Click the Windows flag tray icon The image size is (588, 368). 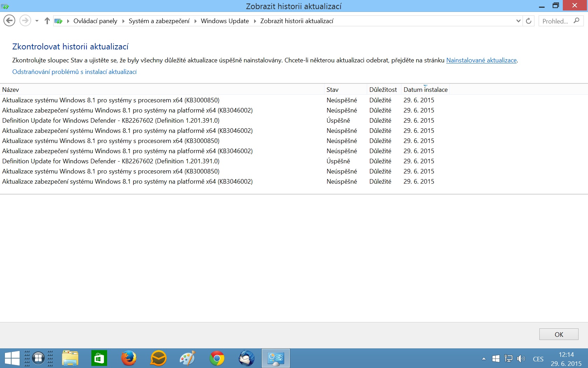(x=496, y=359)
